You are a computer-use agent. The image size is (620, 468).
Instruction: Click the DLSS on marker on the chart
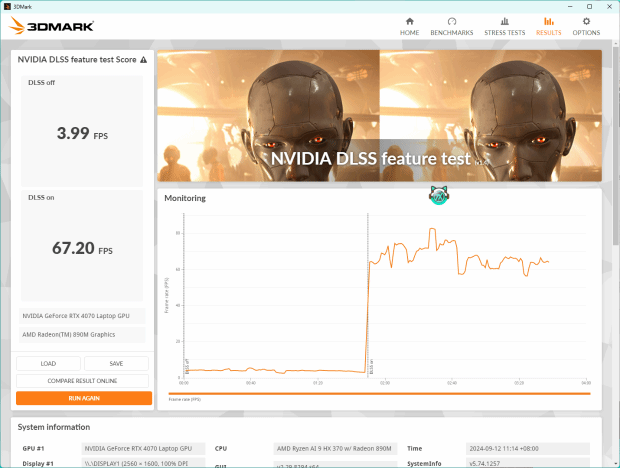(371, 366)
